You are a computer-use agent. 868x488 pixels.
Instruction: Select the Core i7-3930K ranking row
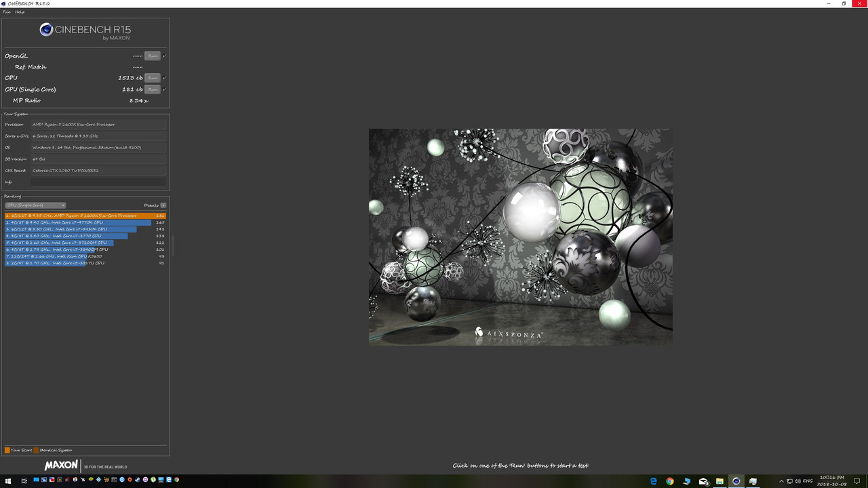[x=85, y=229]
